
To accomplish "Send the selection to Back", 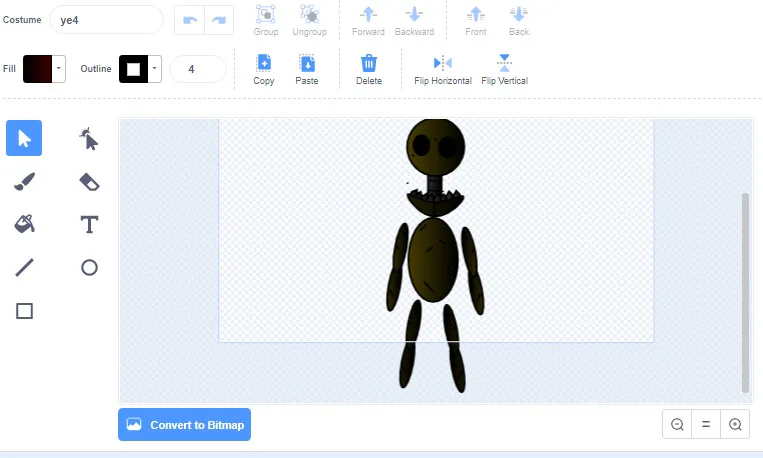I will 519,21.
